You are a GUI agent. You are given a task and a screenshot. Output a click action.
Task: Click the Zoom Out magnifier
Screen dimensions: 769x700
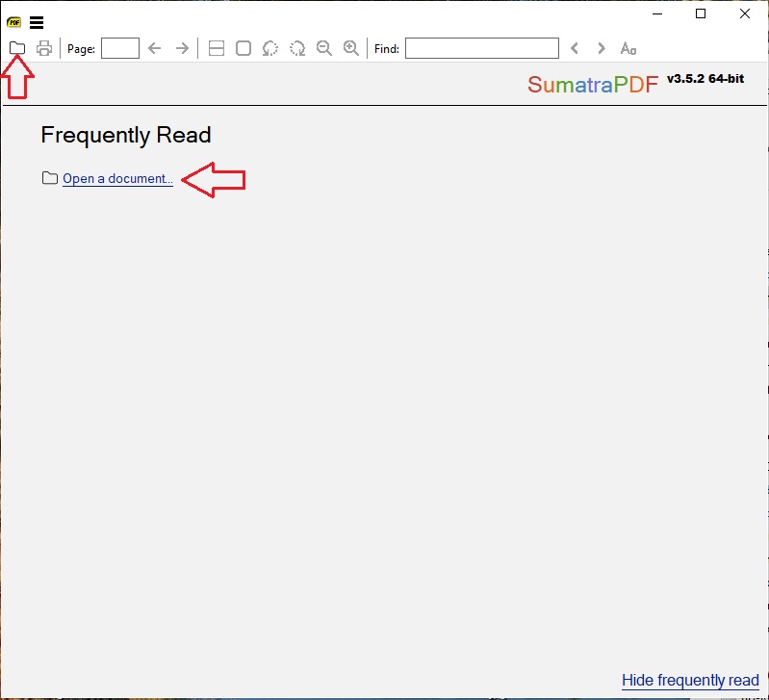tap(324, 48)
